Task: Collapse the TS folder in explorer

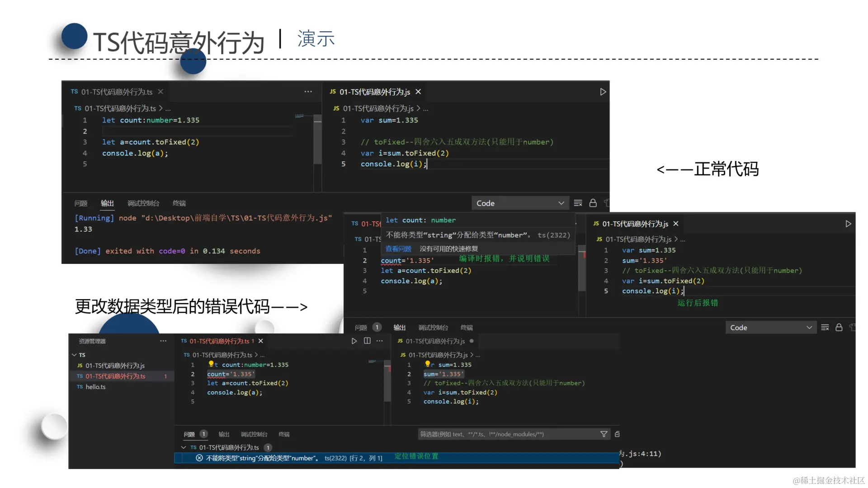Action: [74, 355]
